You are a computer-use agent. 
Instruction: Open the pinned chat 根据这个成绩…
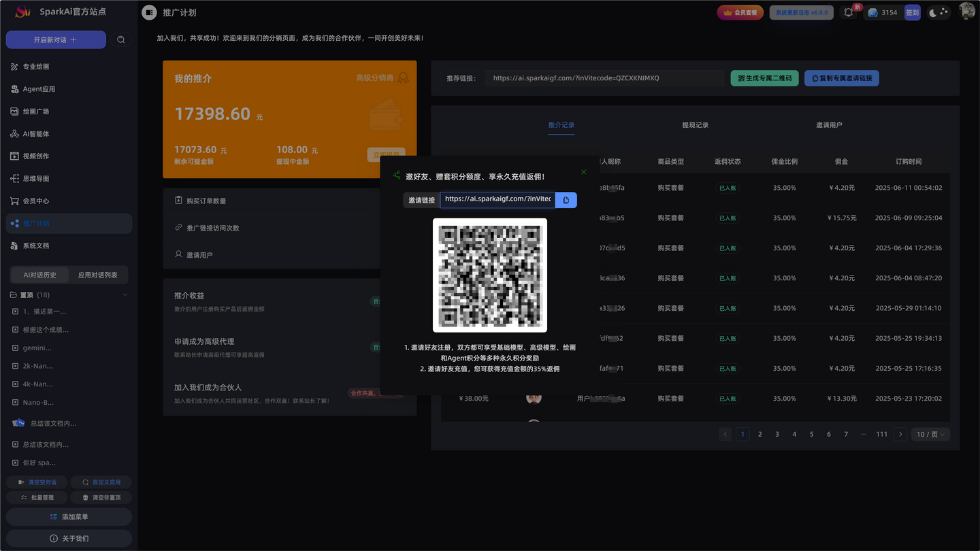pos(69,329)
